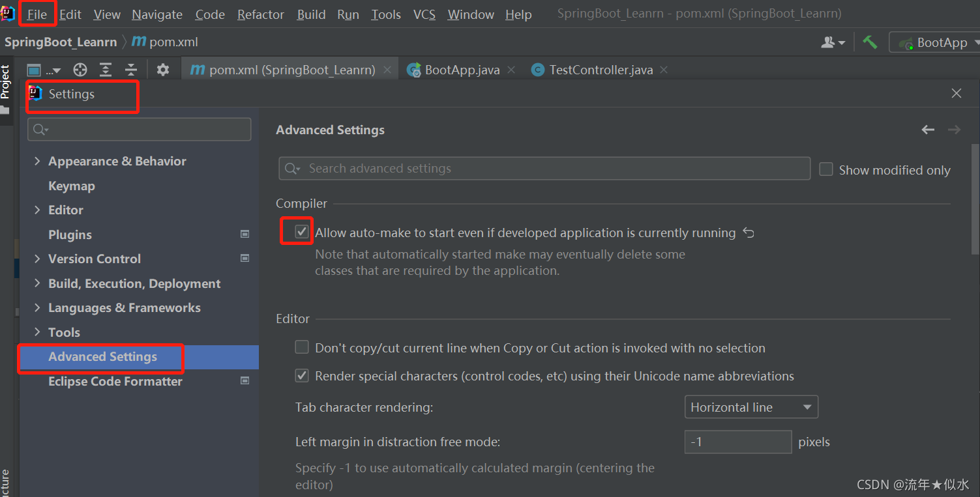This screenshot has height=497, width=980.
Task: Switch to TestController.java tab
Action: pyautogui.click(x=601, y=70)
